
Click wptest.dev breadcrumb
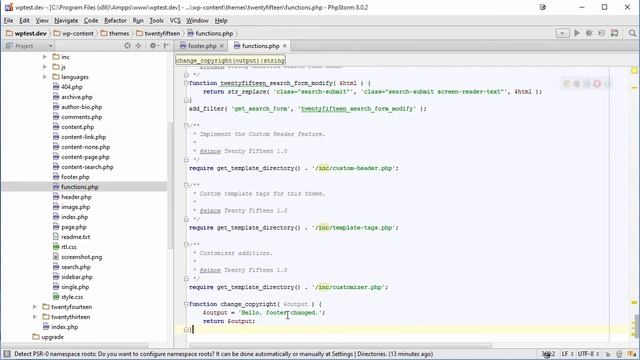click(27, 33)
